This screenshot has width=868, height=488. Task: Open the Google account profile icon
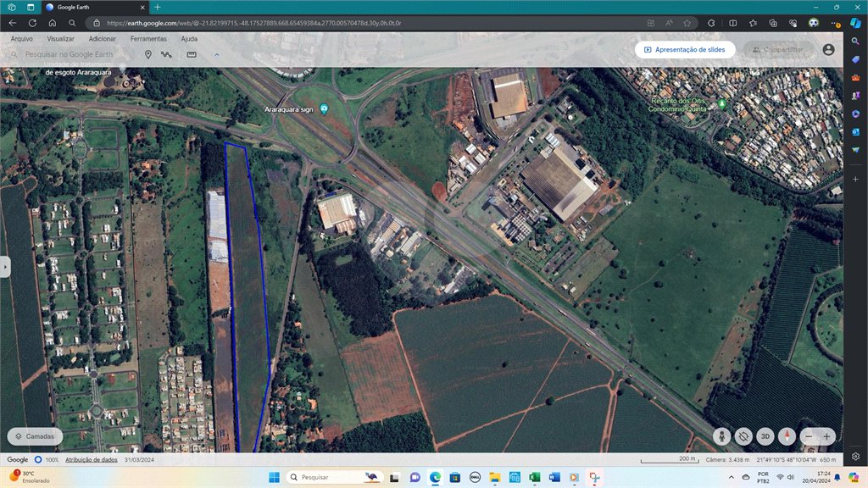(828, 49)
